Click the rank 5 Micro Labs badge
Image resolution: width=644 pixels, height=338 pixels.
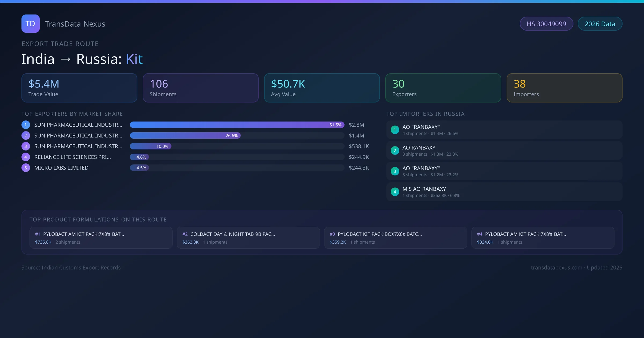point(26,168)
